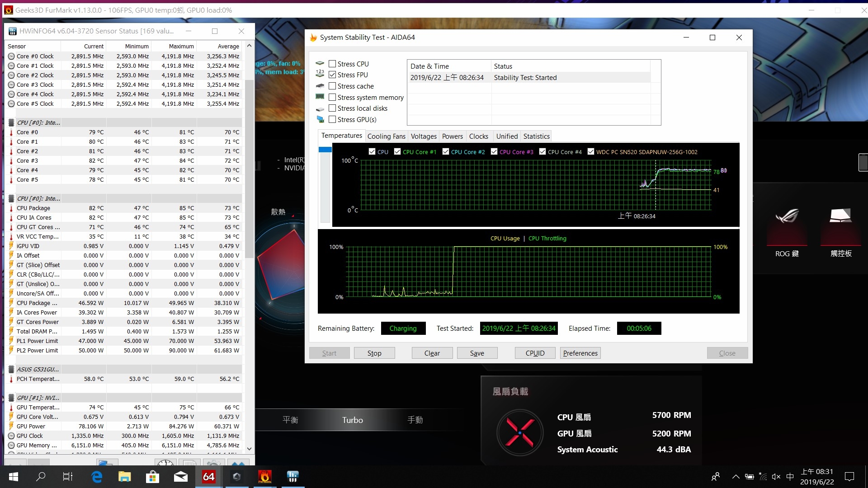Switch to the Voltages tab

(x=424, y=136)
